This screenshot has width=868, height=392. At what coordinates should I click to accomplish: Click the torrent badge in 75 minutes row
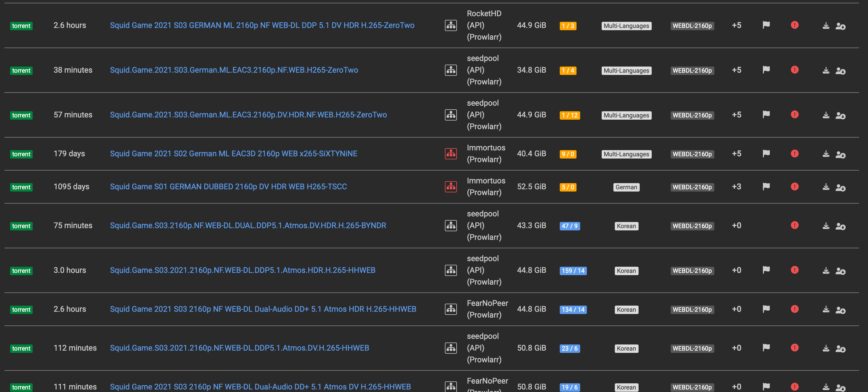pyautogui.click(x=21, y=226)
